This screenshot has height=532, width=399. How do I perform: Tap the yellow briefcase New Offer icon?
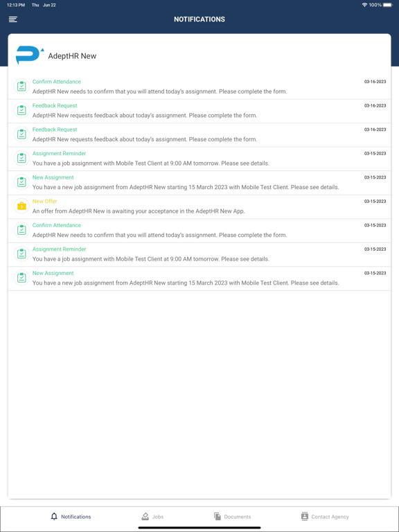(x=21, y=206)
